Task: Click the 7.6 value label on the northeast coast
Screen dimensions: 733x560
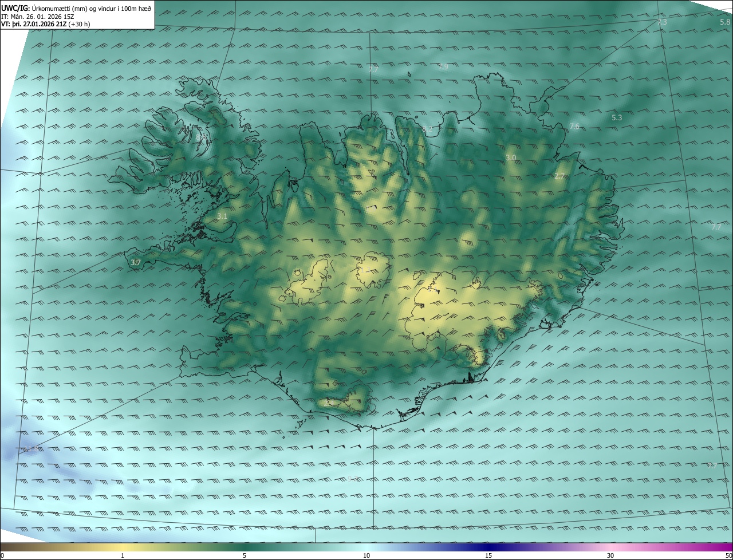Action: click(x=574, y=126)
